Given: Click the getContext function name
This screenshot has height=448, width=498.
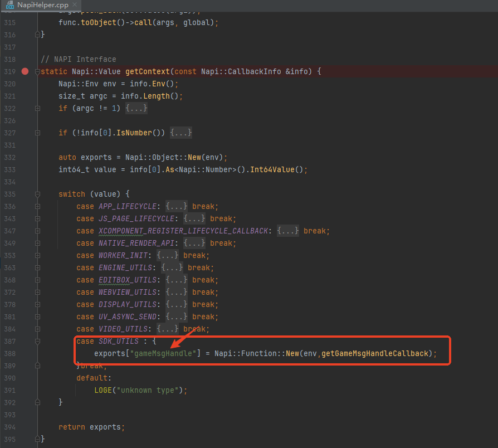Looking at the screenshot, I should coord(148,71).
